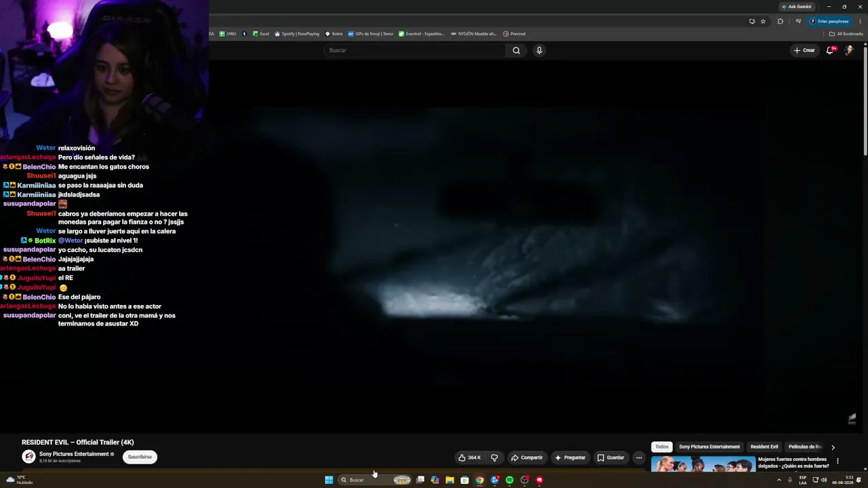Open the Excel bookmark
This screenshot has width=868, height=488.
(261, 34)
